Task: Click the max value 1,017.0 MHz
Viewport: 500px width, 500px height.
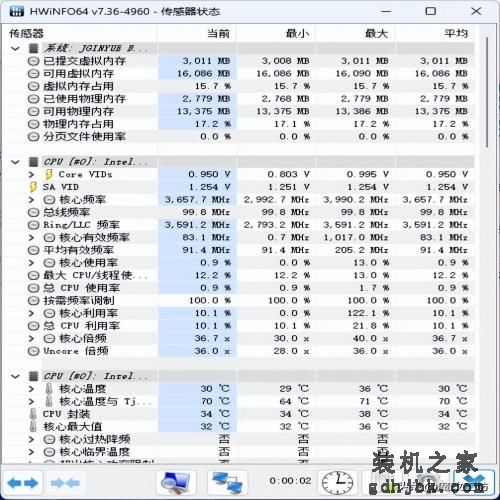Action: 356,238
